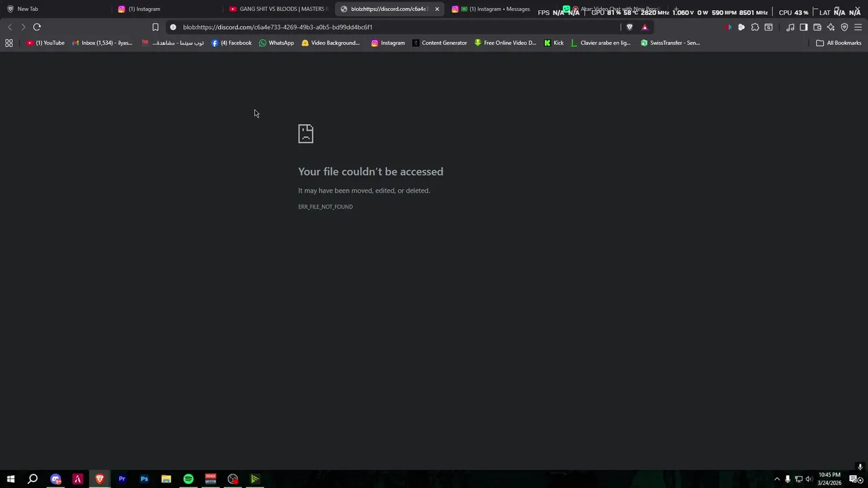Open the apps grid in bookmarks bar
The width and height of the screenshot is (868, 488).
[9, 43]
